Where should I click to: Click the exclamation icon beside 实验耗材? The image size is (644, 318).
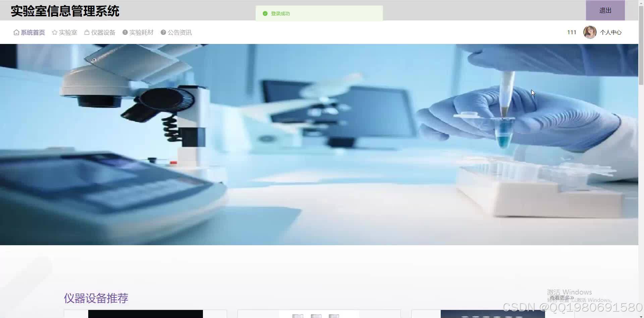(x=125, y=33)
